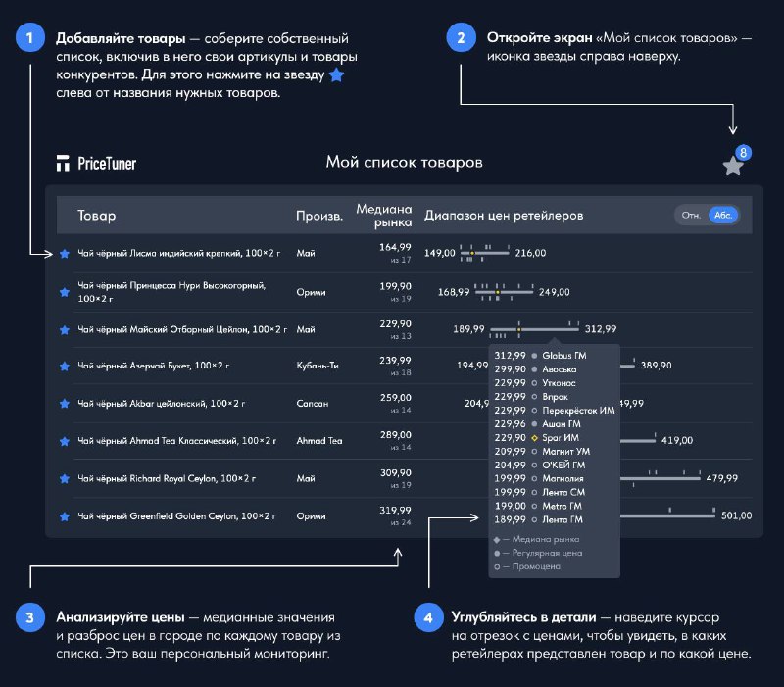The width and height of the screenshot is (784, 687).
Task: Click median value 289,00 for Ahmad Tea
Action: coord(395,435)
